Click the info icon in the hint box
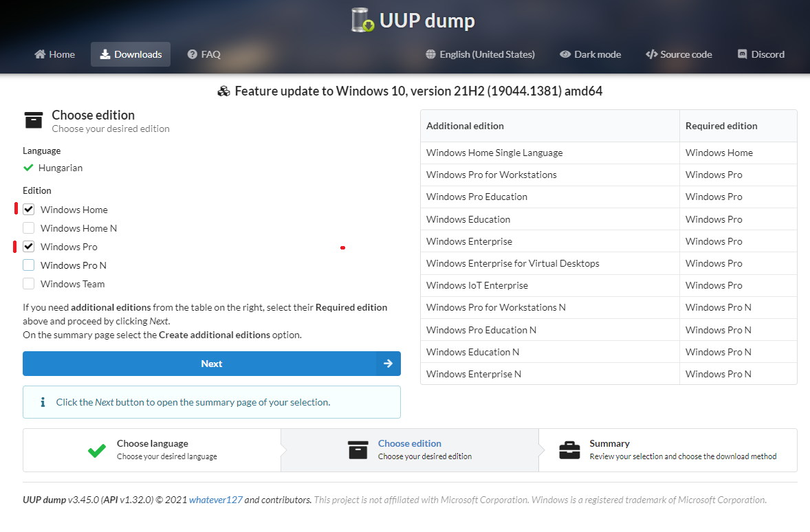The width and height of the screenshot is (810, 532). (43, 402)
